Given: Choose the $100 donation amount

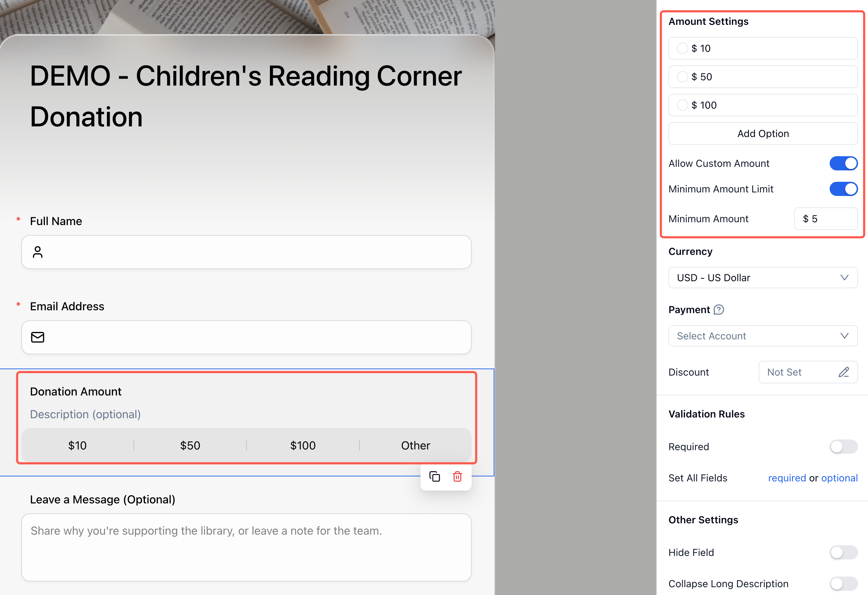Looking at the screenshot, I should click(303, 445).
